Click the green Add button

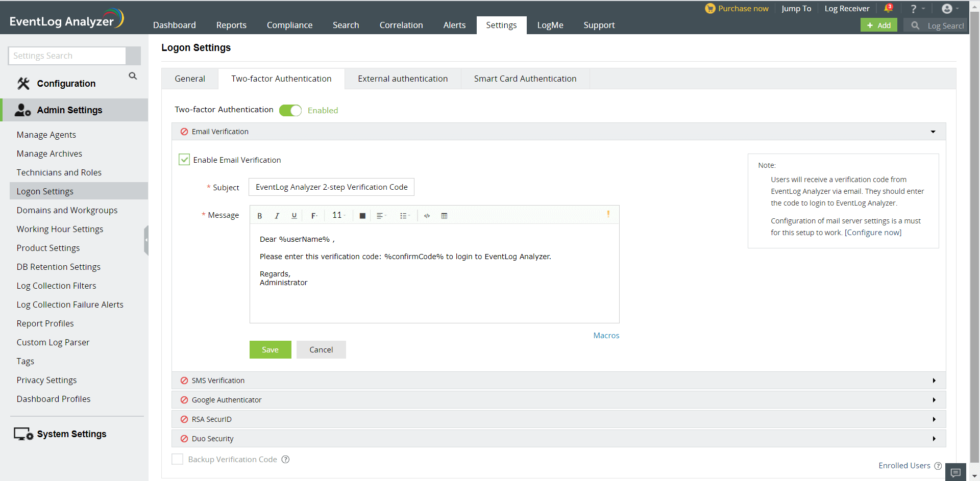(879, 25)
